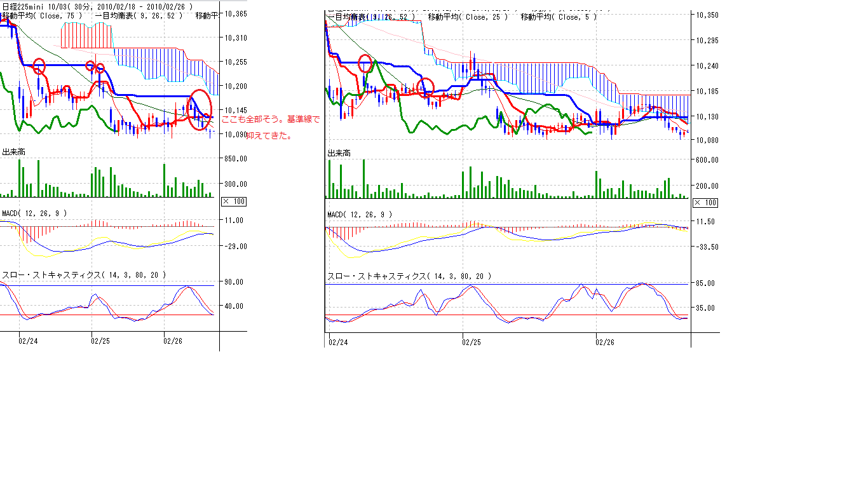Select the 02/24 date marker on left chart
The image size is (868, 488).
click(28, 341)
